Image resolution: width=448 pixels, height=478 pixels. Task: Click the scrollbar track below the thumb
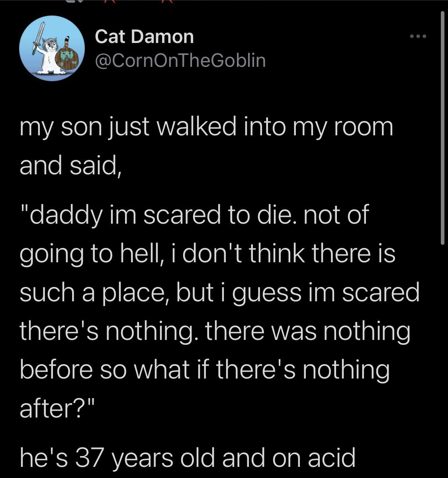pos(442,358)
